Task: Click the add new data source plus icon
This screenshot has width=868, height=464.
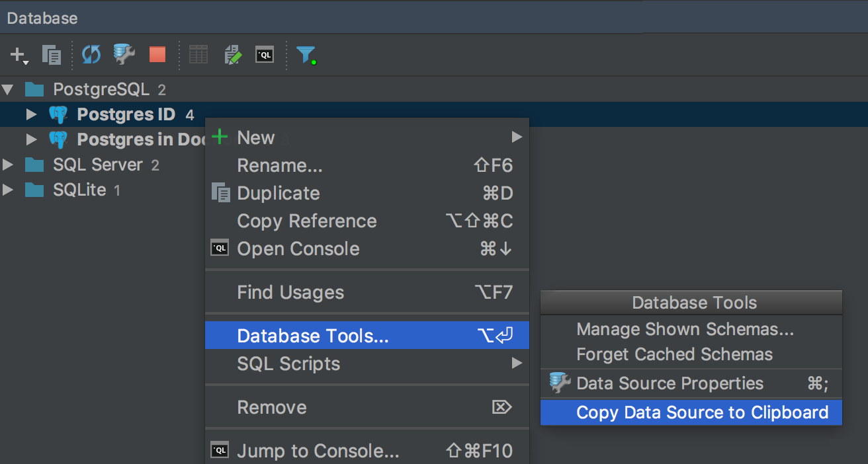Action: tap(19, 55)
